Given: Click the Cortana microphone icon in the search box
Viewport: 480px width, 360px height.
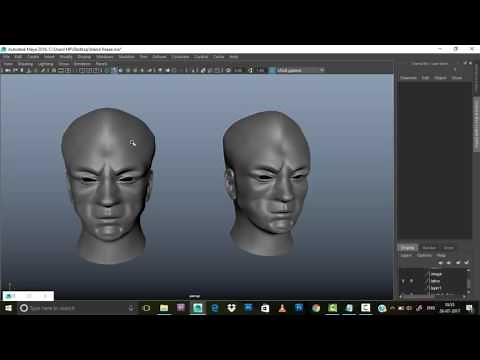Looking at the screenshot, I should point(131,308).
